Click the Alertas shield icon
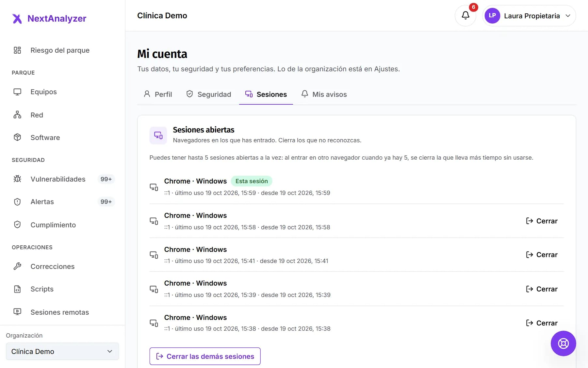The width and height of the screenshot is (588, 368). click(x=17, y=202)
